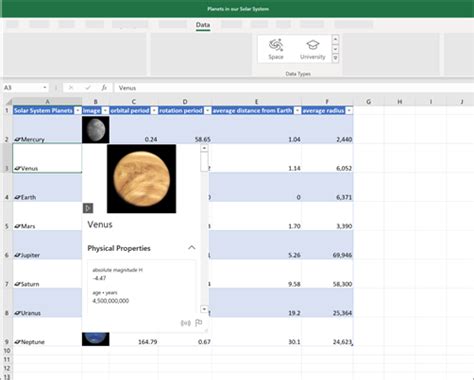Expand the Data Types gallery
Image resolution: width=474 pixels, height=380 pixels.
point(335,58)
